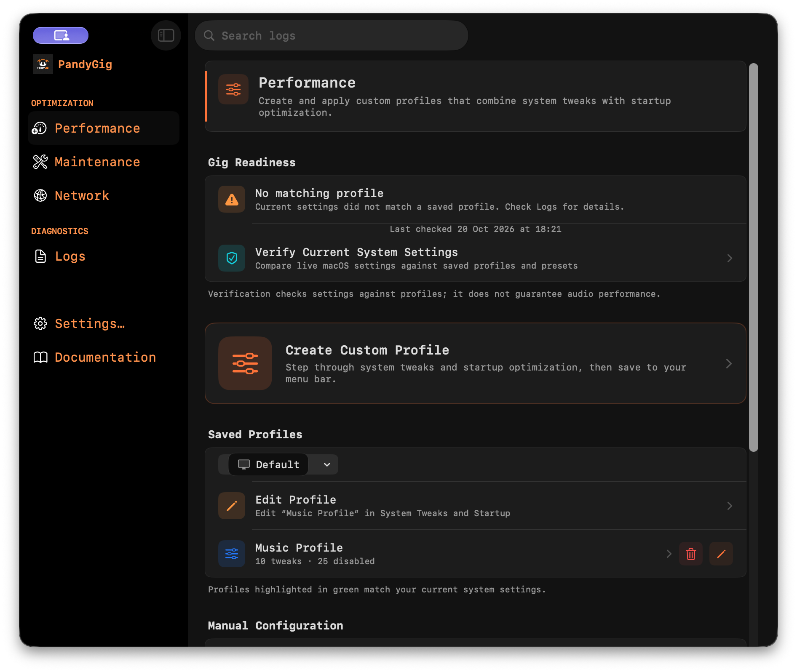Click the Performance header sliders icon

[x=233, y=89]
